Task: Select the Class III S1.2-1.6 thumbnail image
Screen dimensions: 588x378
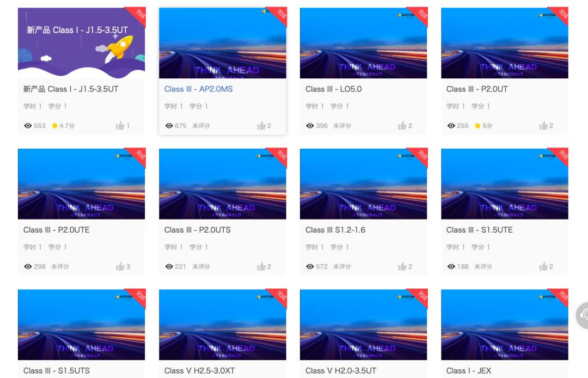Action: 363,184
